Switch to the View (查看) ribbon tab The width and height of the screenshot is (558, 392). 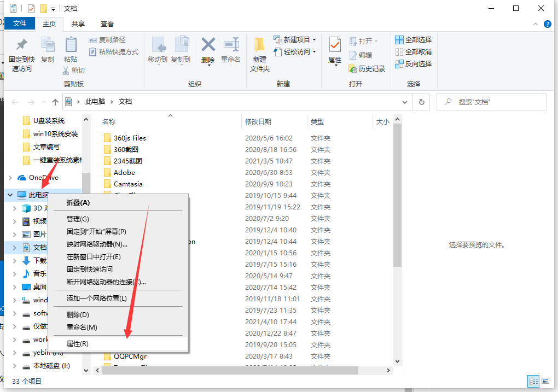107,24
